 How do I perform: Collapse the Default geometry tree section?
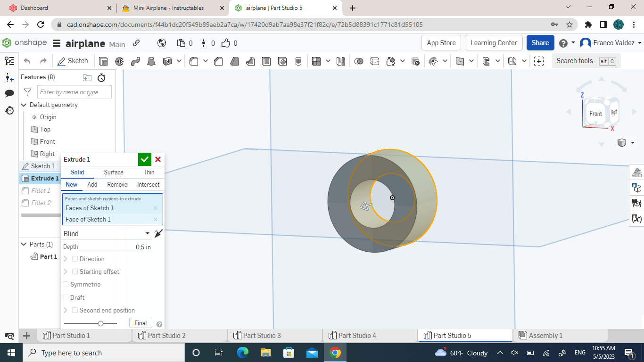pos(24,105)
